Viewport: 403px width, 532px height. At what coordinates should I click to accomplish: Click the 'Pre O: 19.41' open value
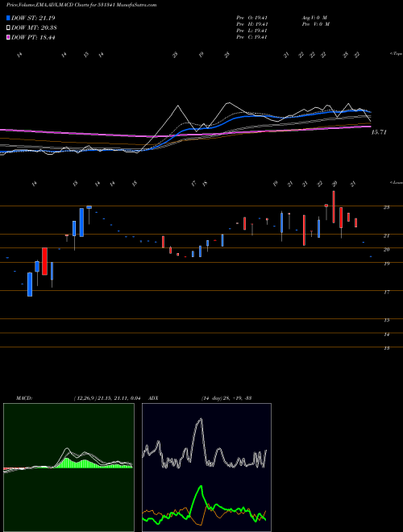(252, 18)
